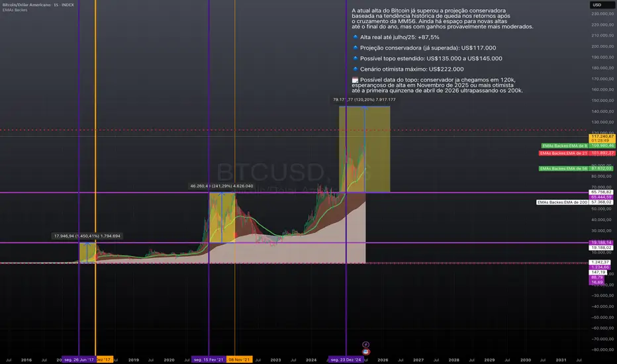617x364 pixels.
Task: Click 2019 on the time axis
Action: tap(133, 359)
